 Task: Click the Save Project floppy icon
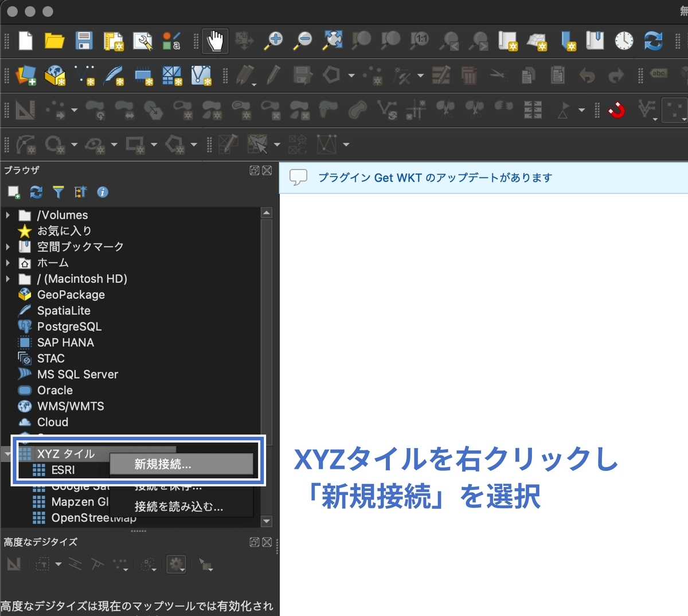click(x=84, y=41)
